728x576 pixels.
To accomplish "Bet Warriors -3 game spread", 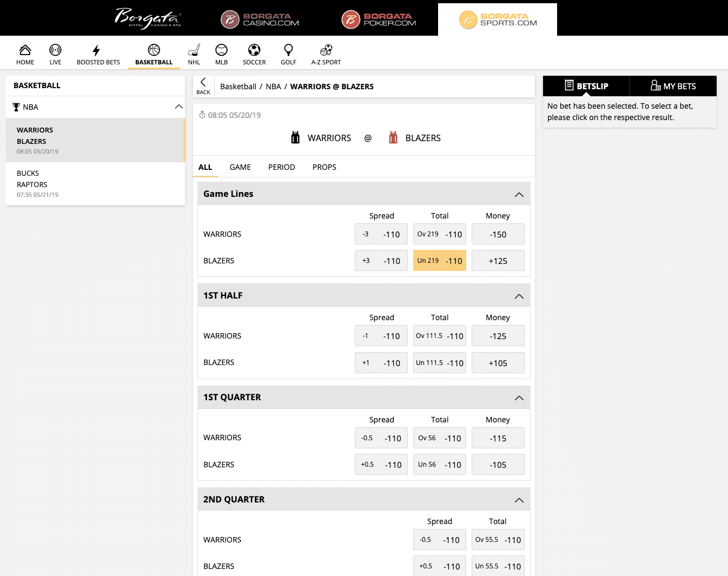I will (381, 234).
